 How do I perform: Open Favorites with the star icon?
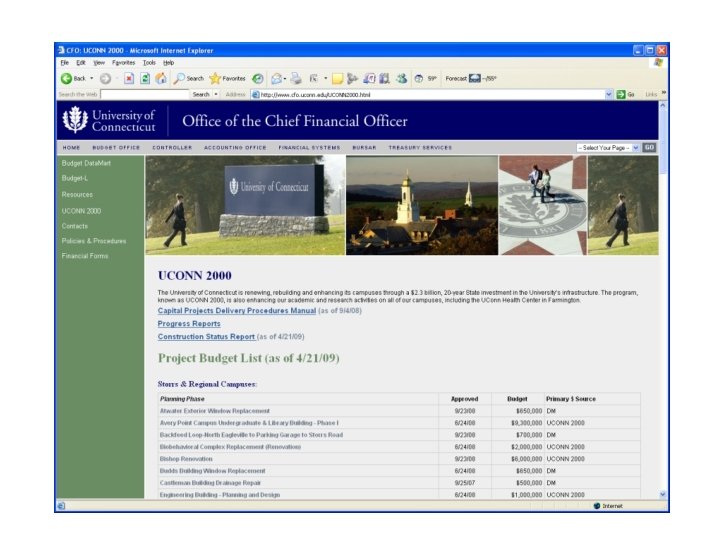coord(227,79)
